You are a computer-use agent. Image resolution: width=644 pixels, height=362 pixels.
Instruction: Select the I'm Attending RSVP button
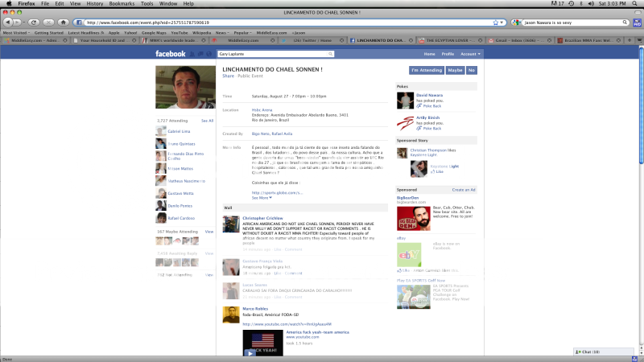pyautogui.click(x=427, y=71)
